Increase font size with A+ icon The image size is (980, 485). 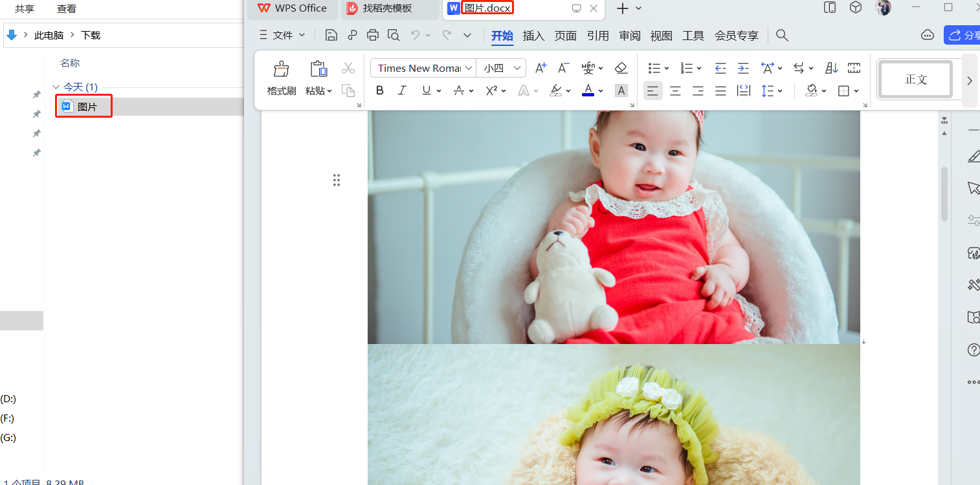click(x=541, y=68)
